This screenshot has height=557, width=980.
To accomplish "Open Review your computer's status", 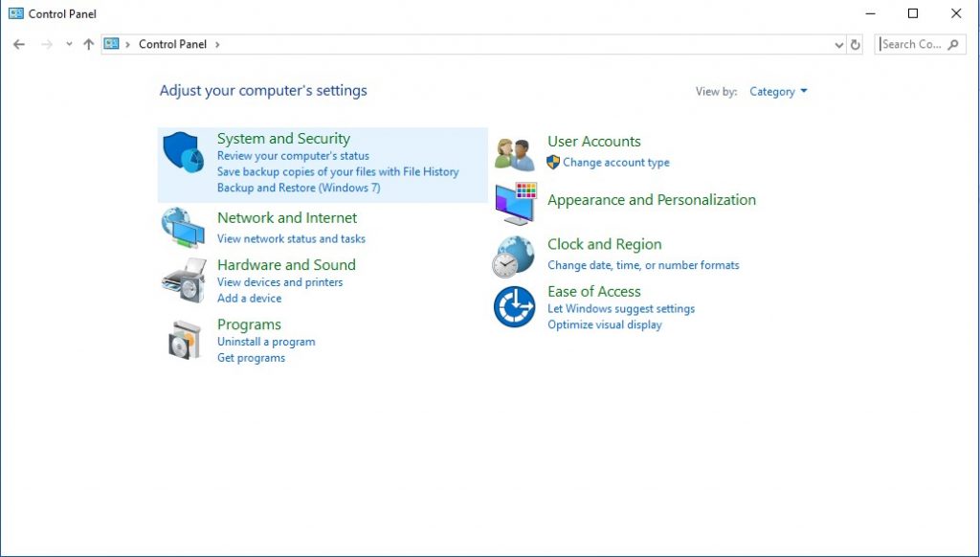I will [x=293, y=156].
